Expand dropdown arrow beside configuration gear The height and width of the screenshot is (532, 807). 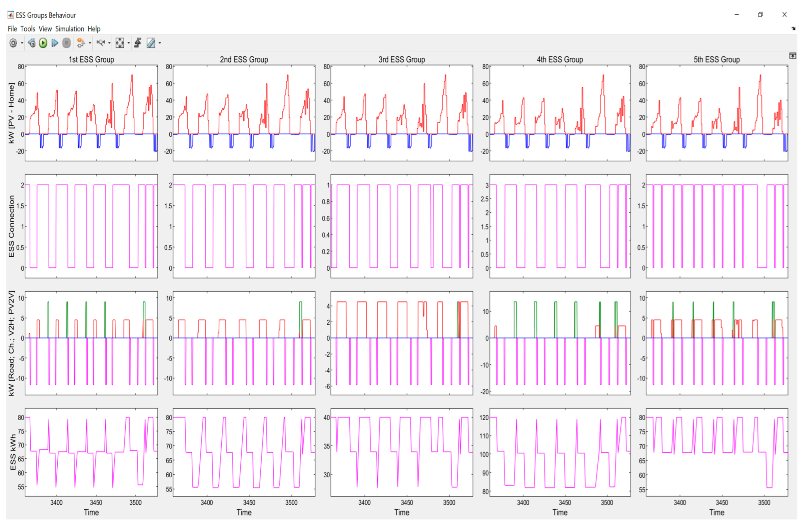point(22,43)
